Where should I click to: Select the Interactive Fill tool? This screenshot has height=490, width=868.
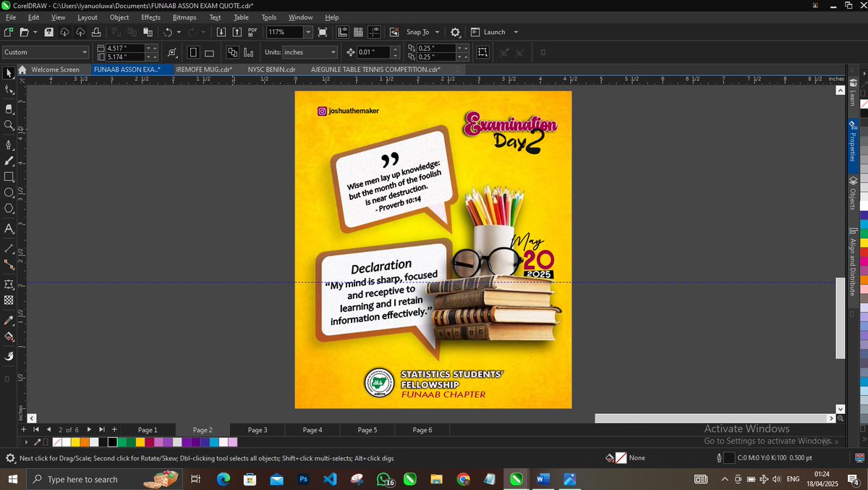[x=9, y=337]
